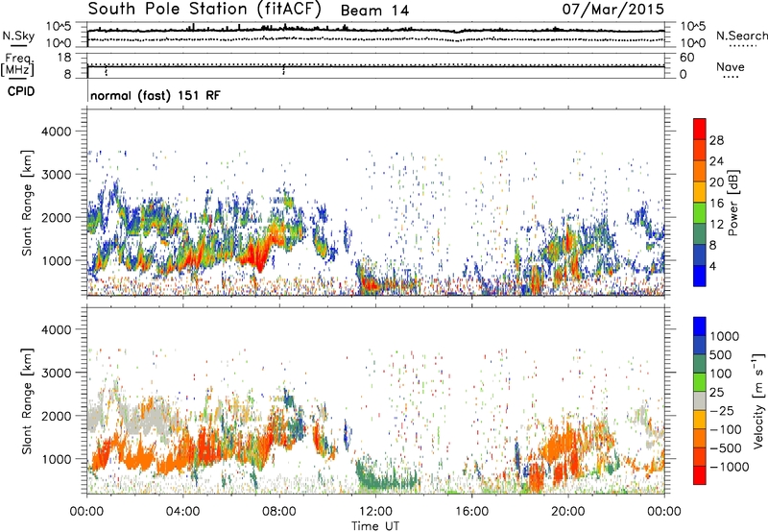Click the '3000' tick of the velocity panel
Viewport: 768px width, 532px height.
57,373
